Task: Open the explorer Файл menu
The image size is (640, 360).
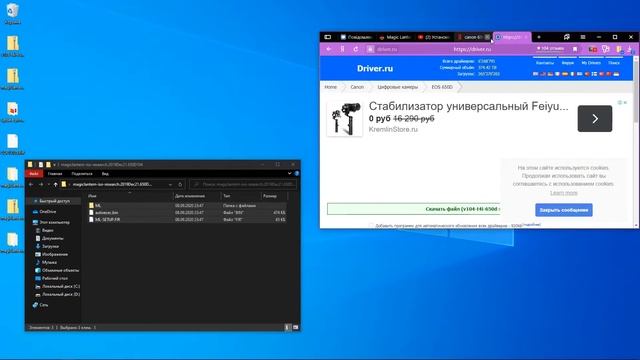Action: pos(34,174)
